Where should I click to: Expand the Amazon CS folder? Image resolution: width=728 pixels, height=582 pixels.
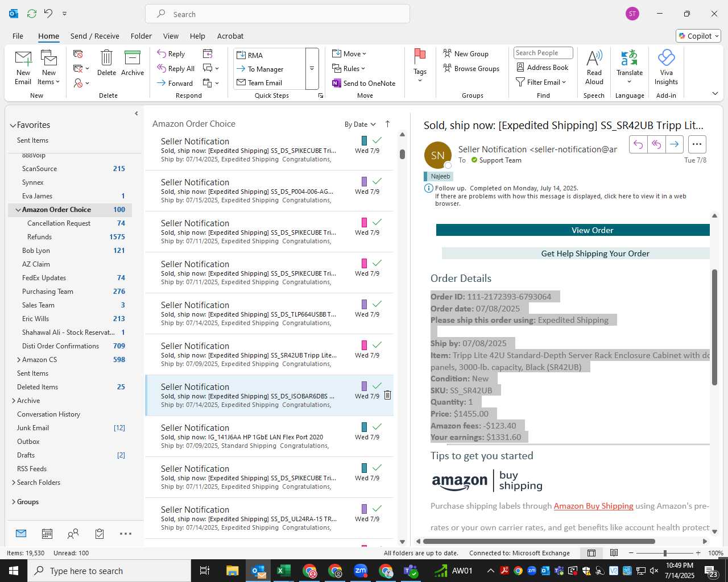[x=18, y=360]
